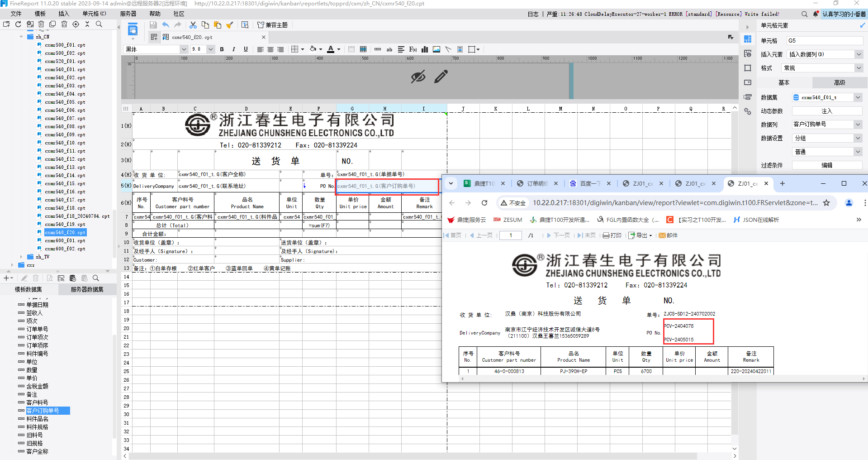The image size is (868, 460).
Task: Click the cut scissors icon in the toolbar
Action: [193, 25]
